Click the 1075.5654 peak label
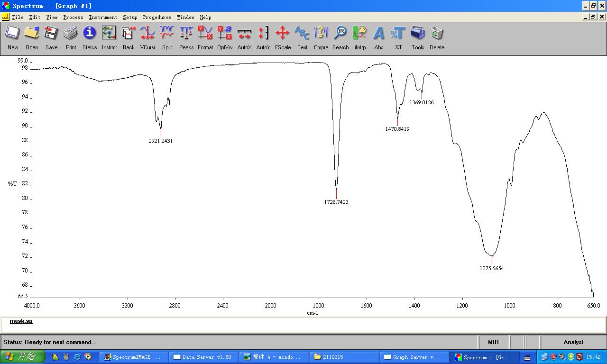The width and height of the screenshot is (607, 364). (x=492, y=268)
